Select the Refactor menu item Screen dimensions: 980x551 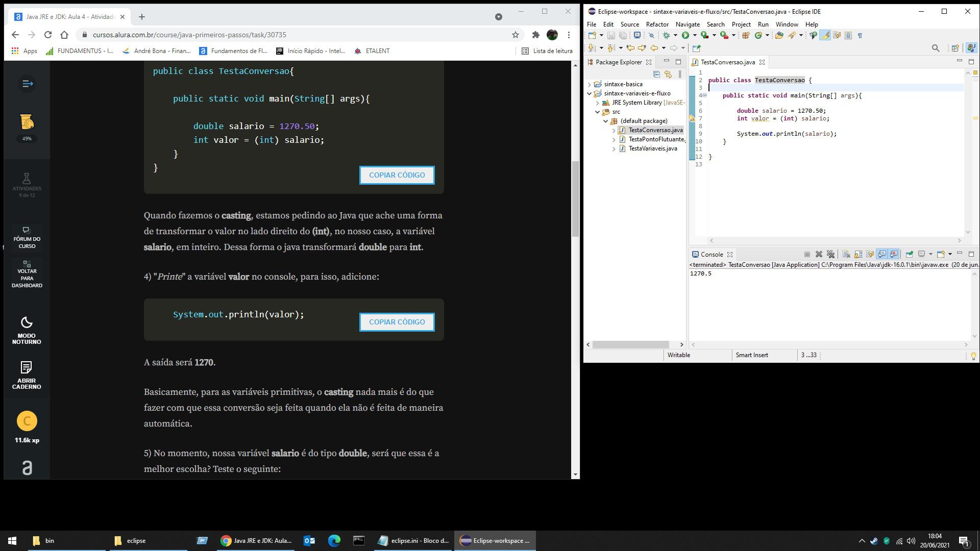click(657, 24)
